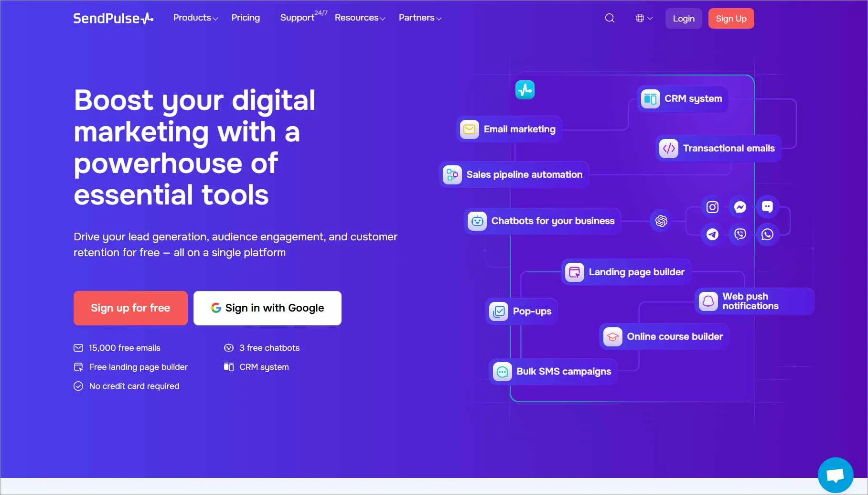Click No credit card required text
Viewport: 868px width, 495px height.
(134, 386)
